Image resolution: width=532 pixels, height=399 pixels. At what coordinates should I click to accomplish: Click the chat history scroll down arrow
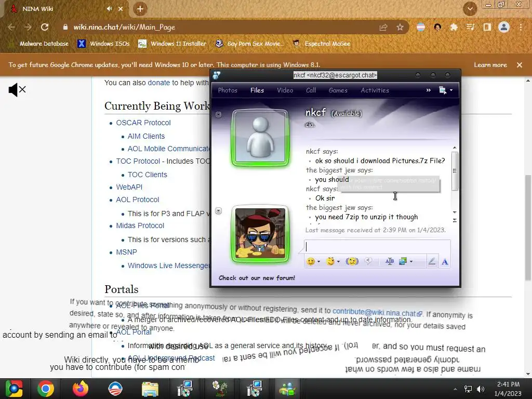pos(455,212)
